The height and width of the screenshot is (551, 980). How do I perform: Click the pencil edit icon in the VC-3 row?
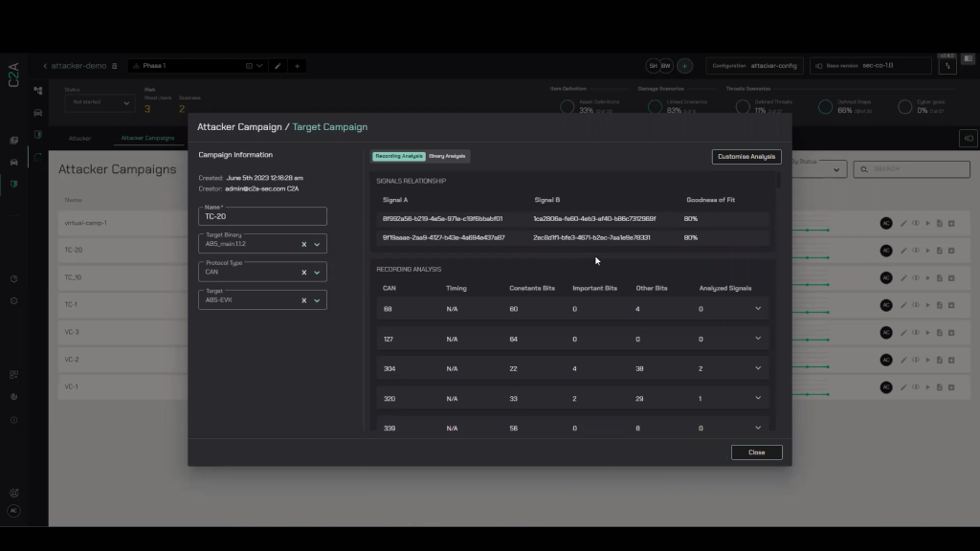(x=903, y=332)
